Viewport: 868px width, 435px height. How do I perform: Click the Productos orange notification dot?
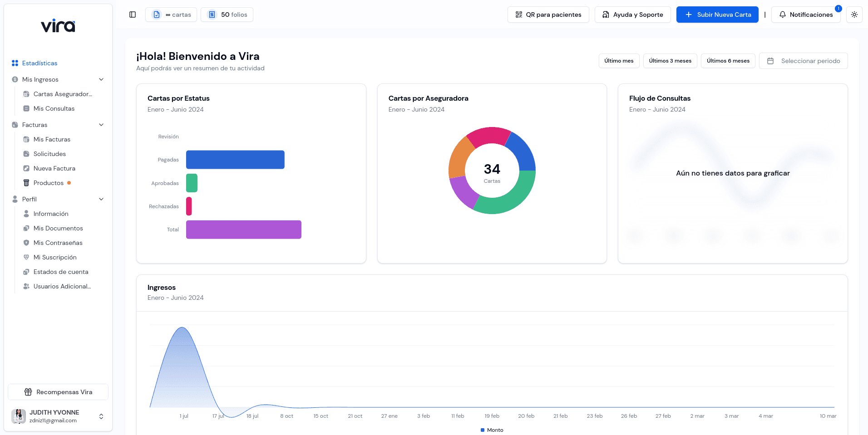click(x=69, y=183)
